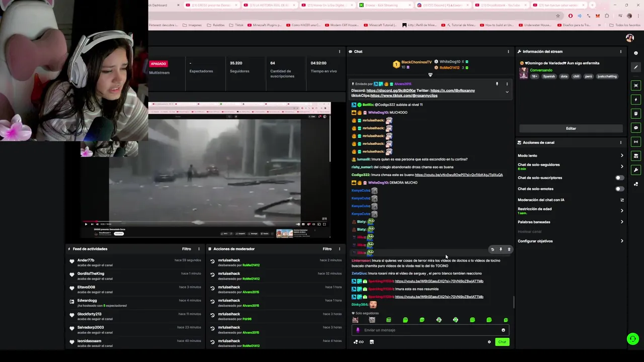Expand Modo lento settings
The height and width of the screenshot is (362, 644).
pyautogui.click(x=622, y=156)
